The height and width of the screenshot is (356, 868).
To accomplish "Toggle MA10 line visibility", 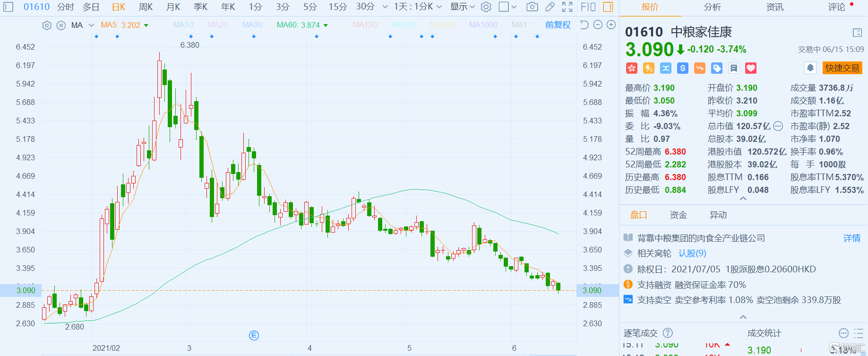I will (x=184, y=25).
